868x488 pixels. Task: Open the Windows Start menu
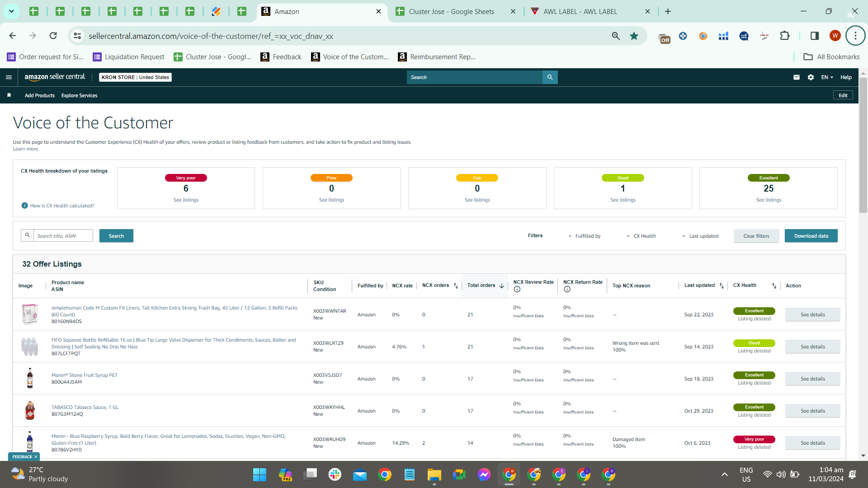(x=259, y=474)
